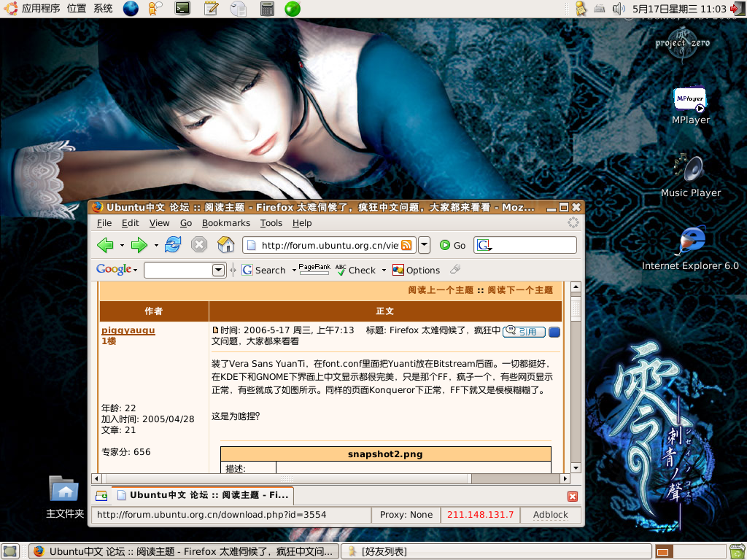This screenshot has width=747, height=560.
Task: Open the Search button dropdown arrow
Action: point(294,270)
